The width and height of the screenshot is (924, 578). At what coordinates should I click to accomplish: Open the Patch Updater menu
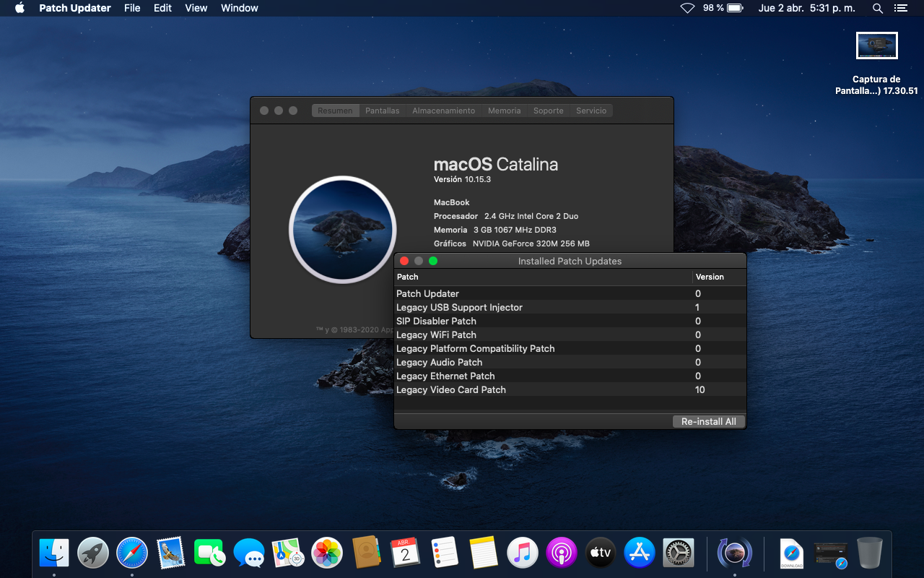pos(75,8)
